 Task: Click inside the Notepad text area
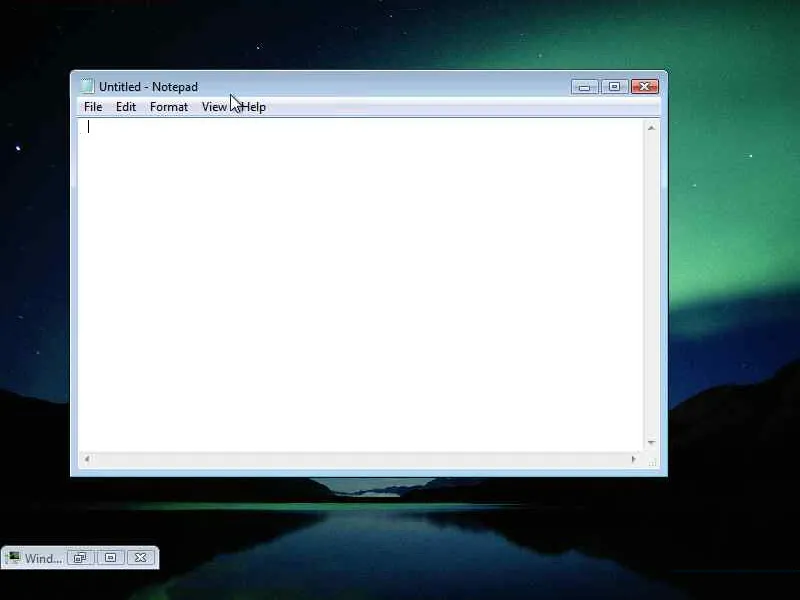point(360,285)
